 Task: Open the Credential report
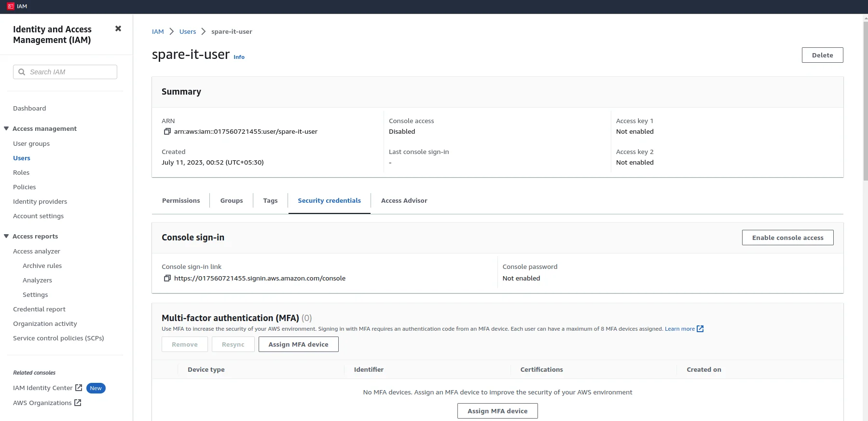click(x=39, y=309)
